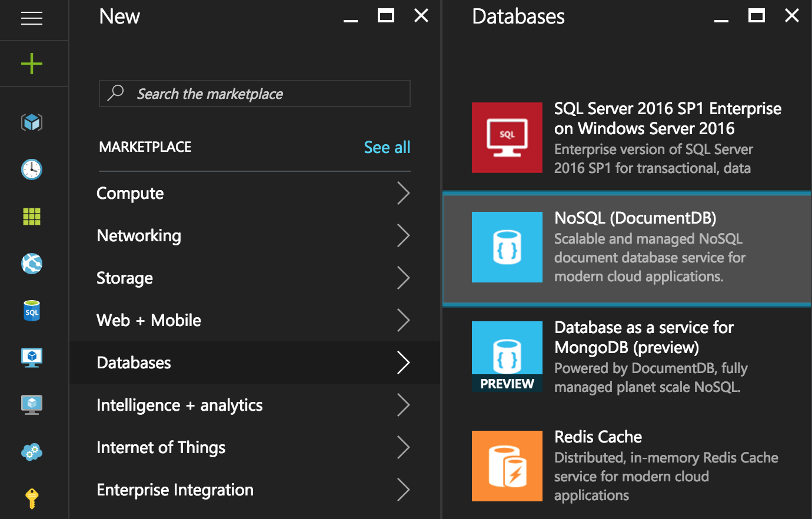Viewport: 812px width, 519px height.
Task: Open the green grid All resources icon
Action: pyautogui.click(x=32, y=217)
